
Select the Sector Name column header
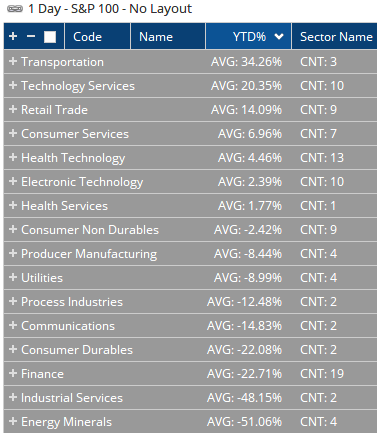click(334, 36)
